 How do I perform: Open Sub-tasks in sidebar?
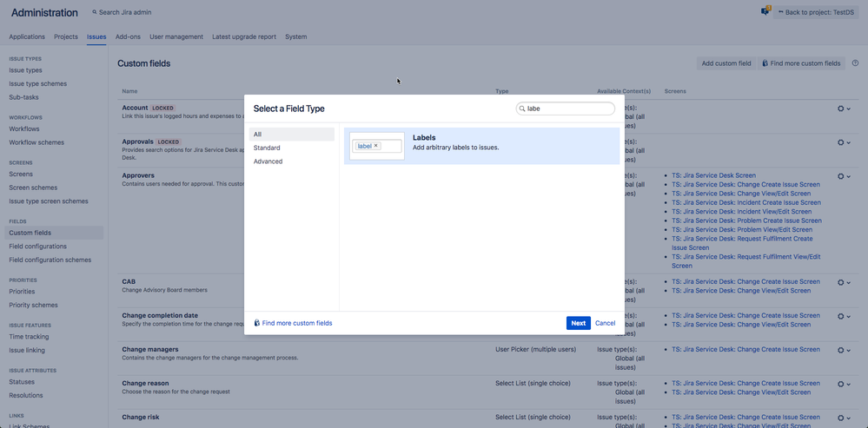tap(23, 97)
